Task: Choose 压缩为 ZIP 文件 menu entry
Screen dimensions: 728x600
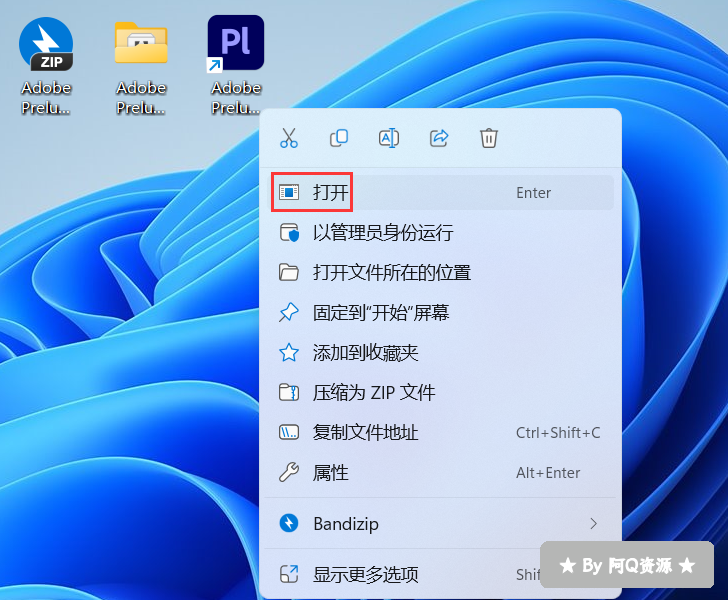Action: 440,393
